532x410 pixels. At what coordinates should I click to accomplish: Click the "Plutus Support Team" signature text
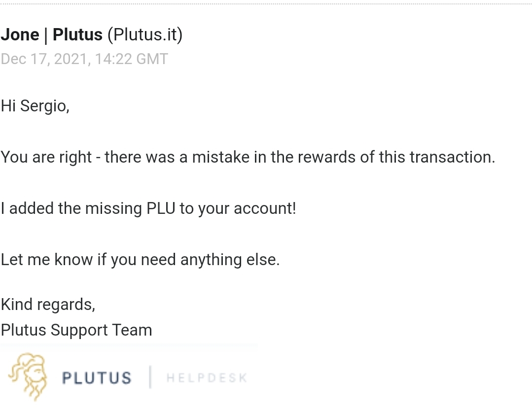pyautogui.click(x=76, y=330)
